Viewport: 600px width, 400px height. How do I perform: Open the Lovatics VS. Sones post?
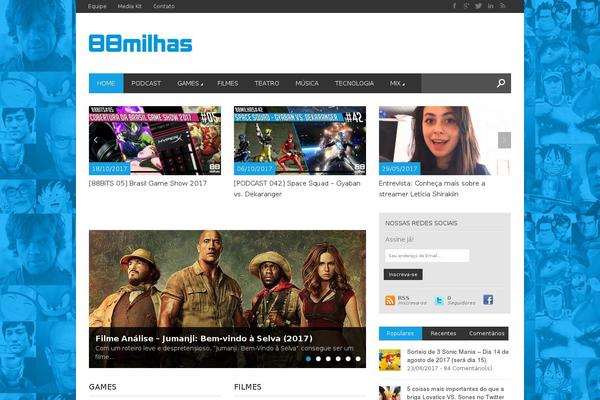[x=455, y=393]
